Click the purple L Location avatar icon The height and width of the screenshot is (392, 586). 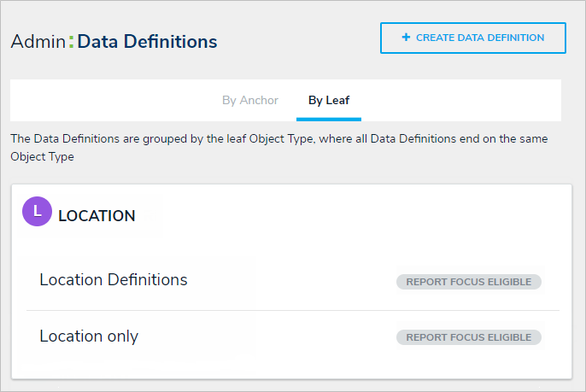pyautogui.click(x=37, y=212)
